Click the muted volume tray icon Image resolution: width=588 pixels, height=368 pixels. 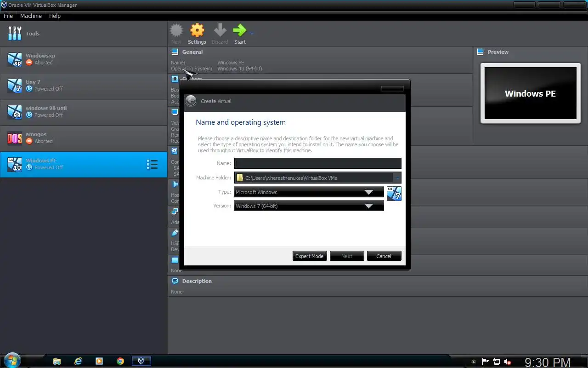click(508, 362)
